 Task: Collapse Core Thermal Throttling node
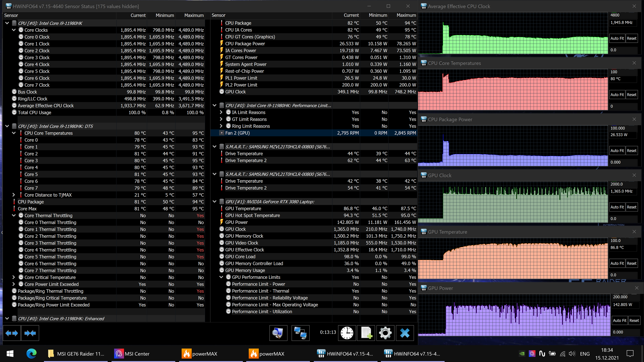point(14,215)
